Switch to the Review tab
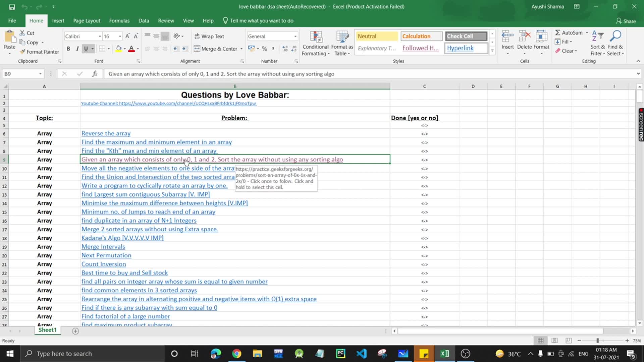 (x=166, y=21)
